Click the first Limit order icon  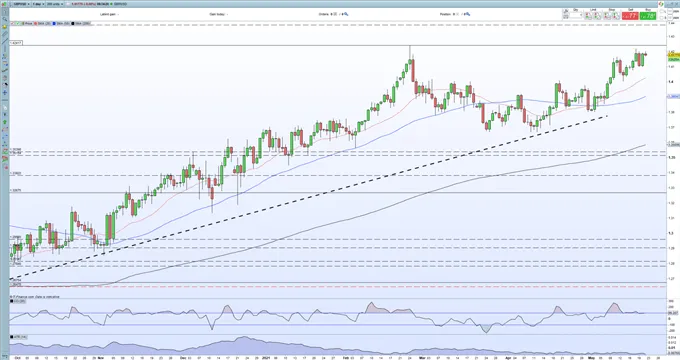tap(588, 16)
